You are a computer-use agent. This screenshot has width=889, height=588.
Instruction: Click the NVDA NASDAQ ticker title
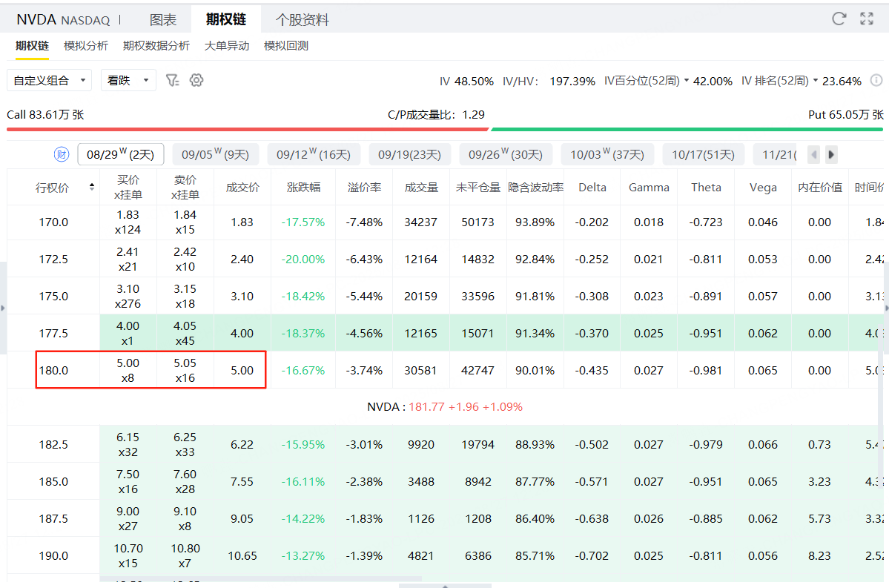click(x=63, y=20)
